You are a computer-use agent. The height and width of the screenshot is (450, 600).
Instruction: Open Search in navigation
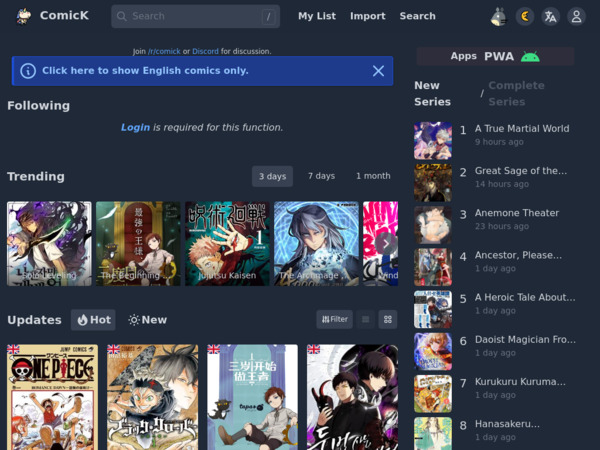pyautogui.click(x=417, y=16)
